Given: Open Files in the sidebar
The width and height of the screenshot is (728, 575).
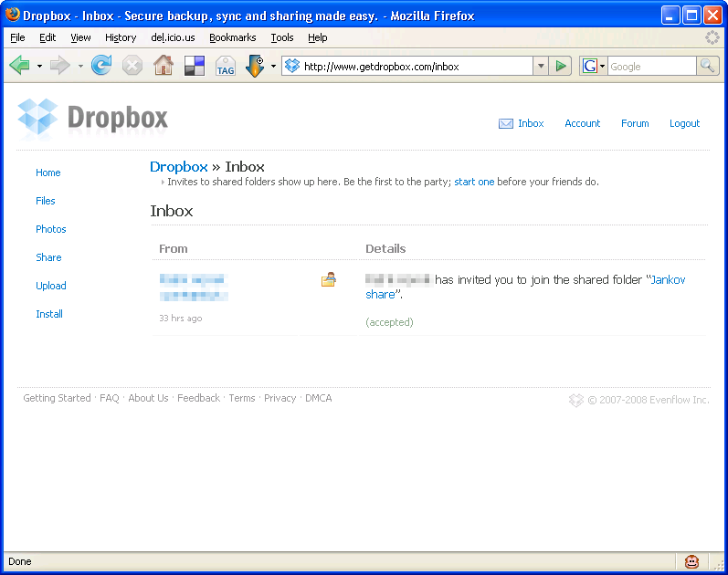Looking at the screenshot, I should tap(46, 201).
